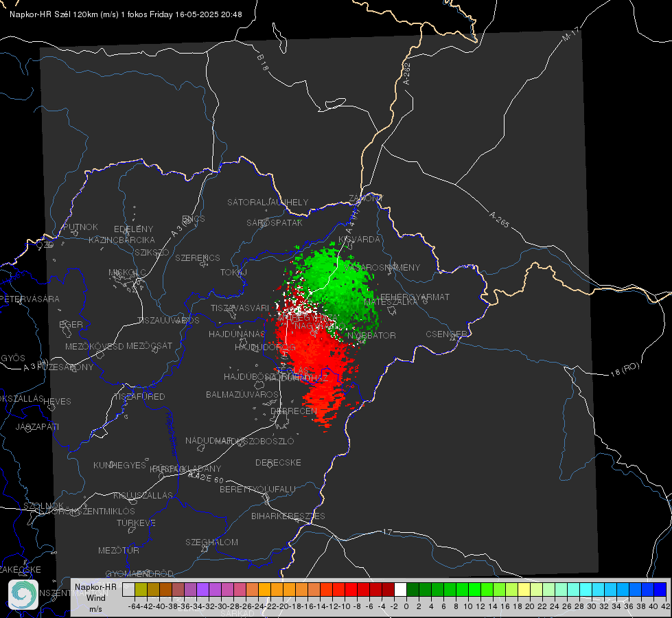Click the PÉTERVÁSÁRA city label

30,299
